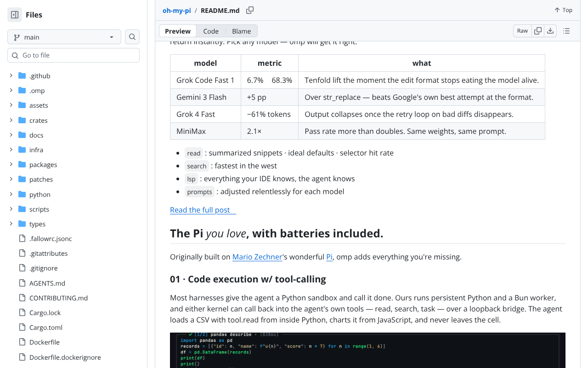Click the .github folder icon
588x368 pixels.
click(x=22, y=75)
